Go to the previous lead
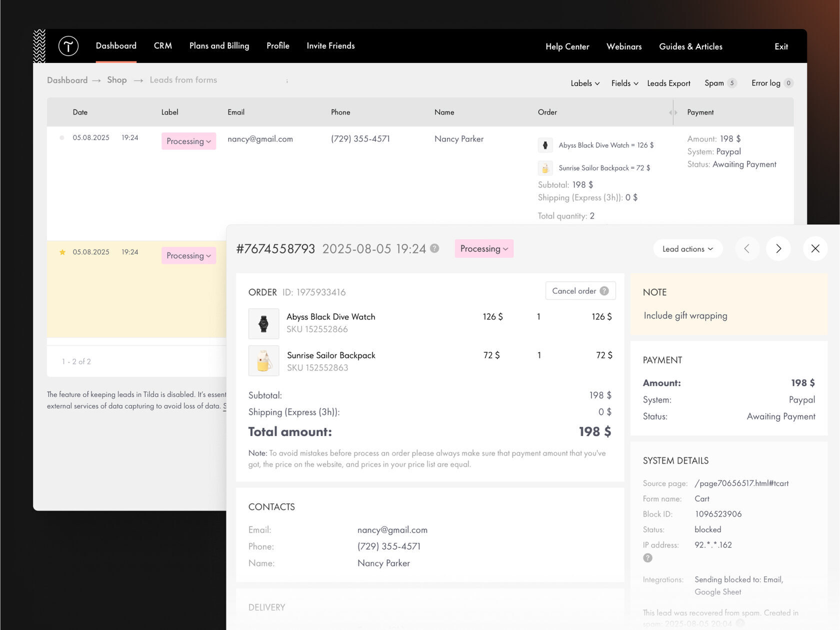This screenshot has width=840, height=630. 747,249
